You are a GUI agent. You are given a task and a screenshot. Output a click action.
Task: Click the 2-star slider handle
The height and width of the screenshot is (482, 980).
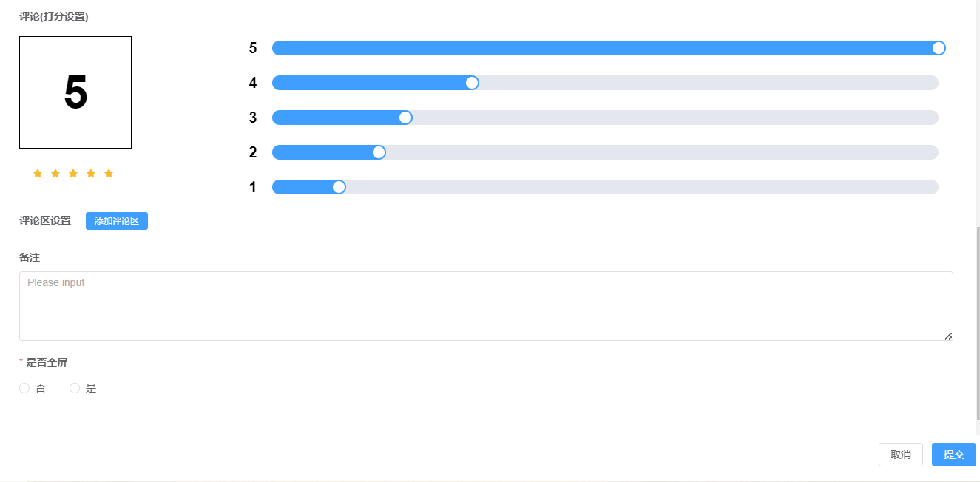click(379, 152)
